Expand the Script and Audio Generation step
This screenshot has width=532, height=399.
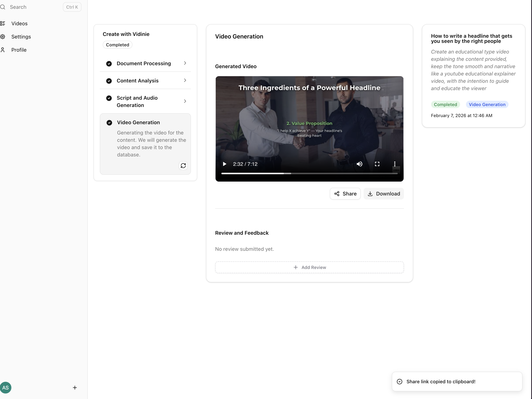click(x=185, y=101)
